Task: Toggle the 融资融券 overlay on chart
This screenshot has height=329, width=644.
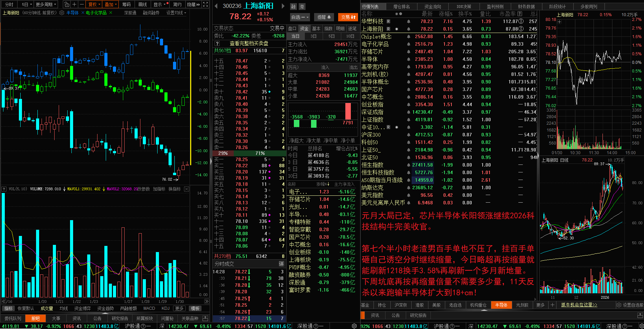Action: point(151,13)
